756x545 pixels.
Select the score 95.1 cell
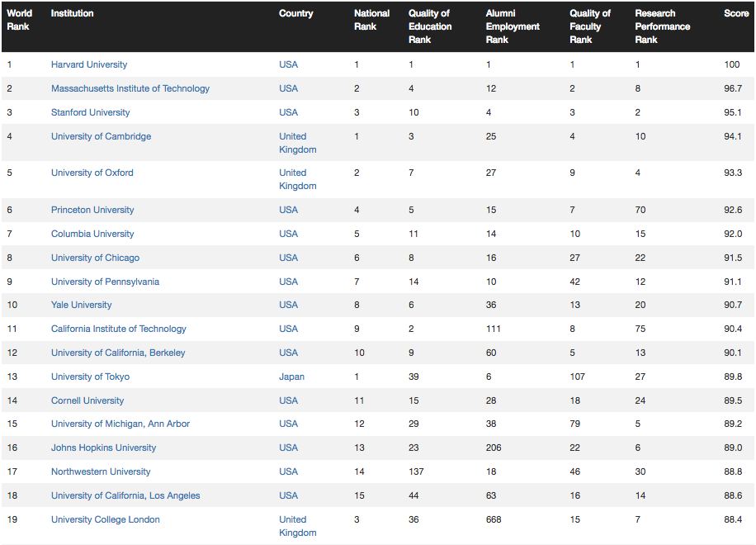[x=733, y=112]
